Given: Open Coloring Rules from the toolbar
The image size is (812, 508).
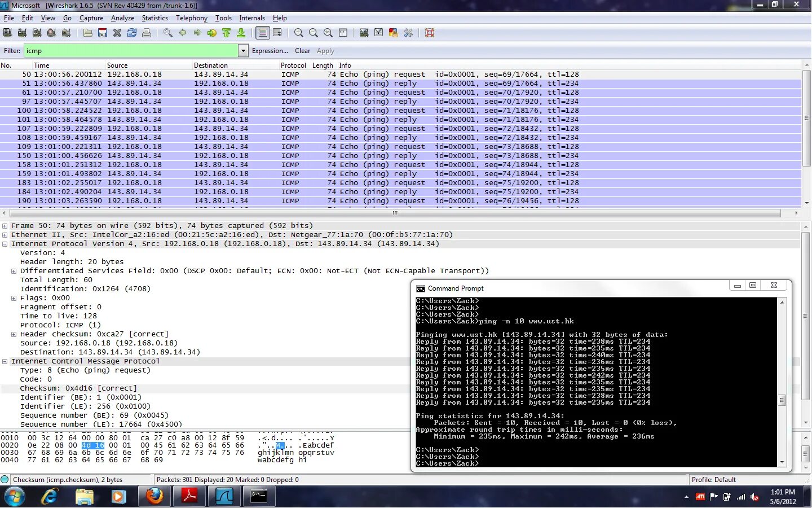Looking at the screenshot, I should (x=394, y=33).
